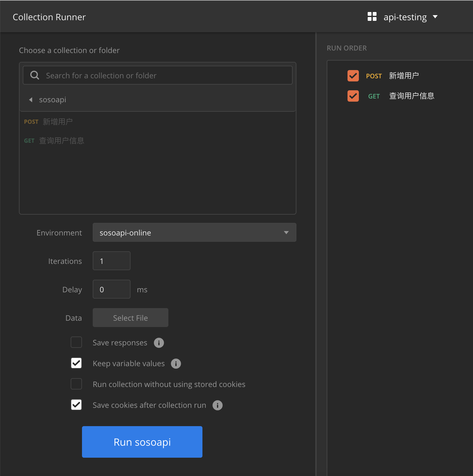Click the RUN ORDER heading
473x476 pixels.
pyautogui.click(x=347, y=48)
